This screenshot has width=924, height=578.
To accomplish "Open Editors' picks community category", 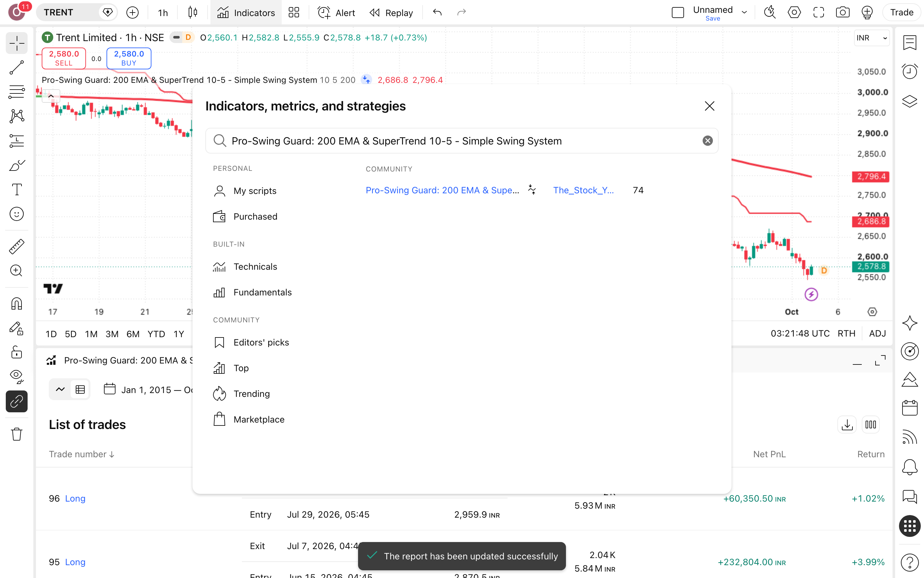I will 251,342.
